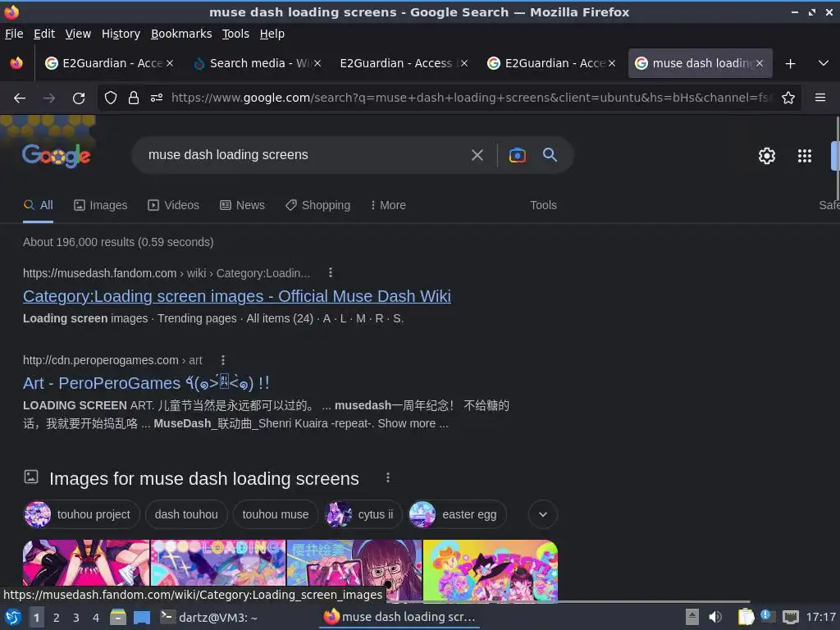The height and width of the screenshot is (630, 840).
Task: Open the File menu
Action: click(14, 34)
